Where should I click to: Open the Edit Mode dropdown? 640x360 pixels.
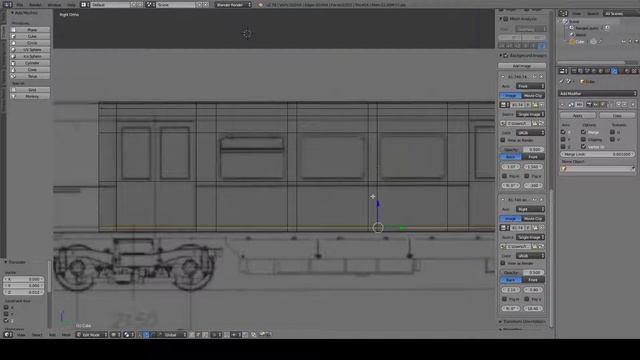click(x=92, y=335)
